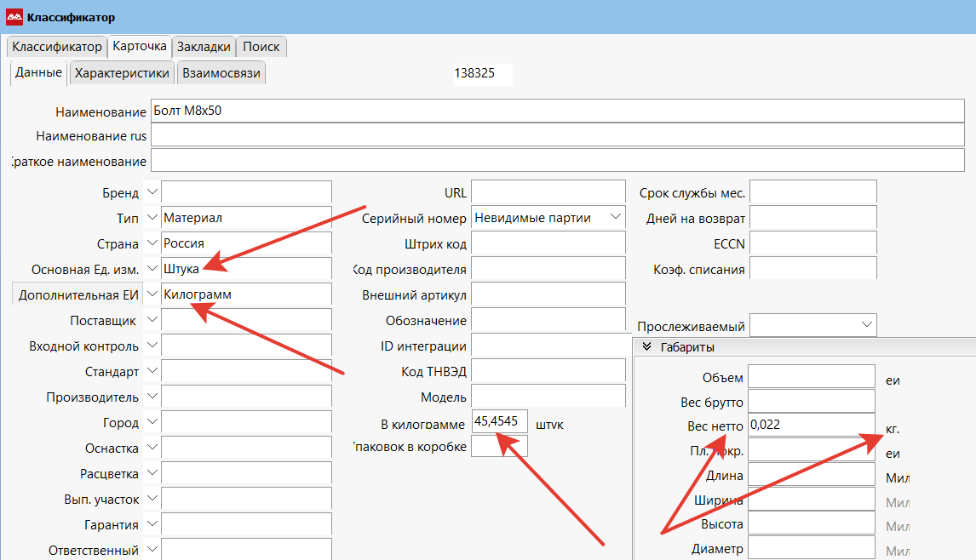This screenshot has width=976, height=560.
Task: Switch to the Характеристики subtab
Action: coord(122,73)
